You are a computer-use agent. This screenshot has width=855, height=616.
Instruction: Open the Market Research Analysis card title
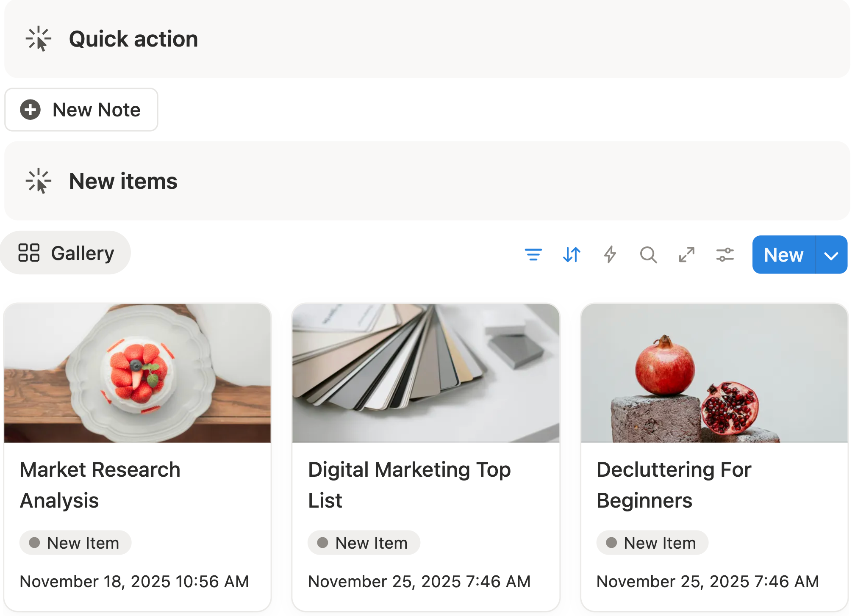[100, 485]
